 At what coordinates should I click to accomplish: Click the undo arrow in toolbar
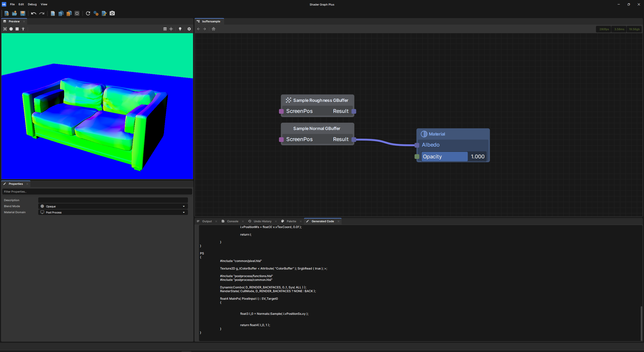click(34, 13)
